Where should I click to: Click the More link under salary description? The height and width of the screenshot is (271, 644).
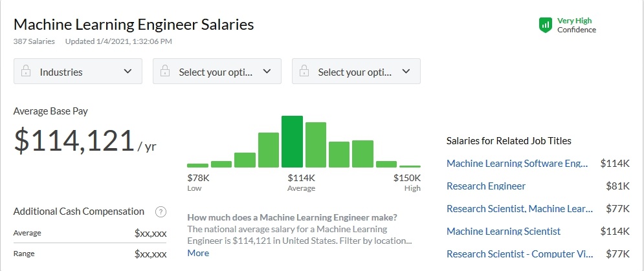[198, 253]
